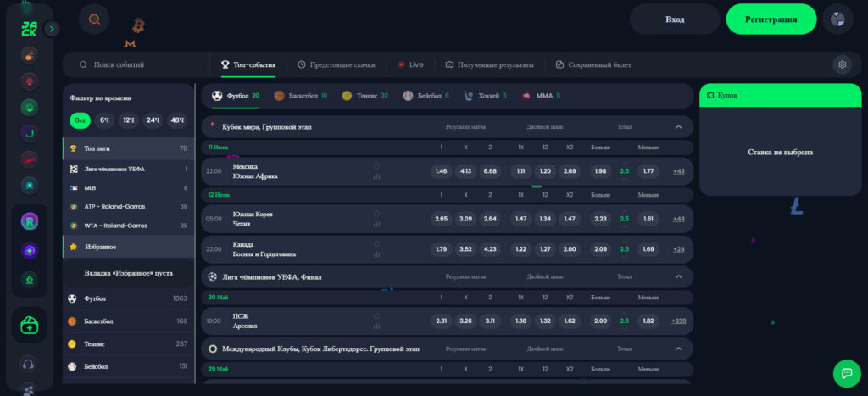Viewport: 868px width, 396px height.
Task: Open ATP - Roland-Garros in the league list
Action: pyautogui.click(x=129, y=207)
